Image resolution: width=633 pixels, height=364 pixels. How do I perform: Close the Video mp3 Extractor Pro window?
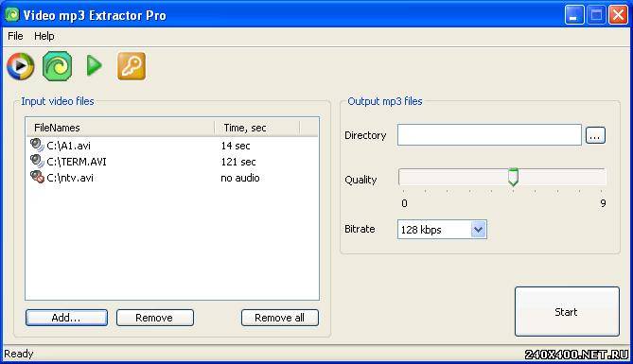618,15
